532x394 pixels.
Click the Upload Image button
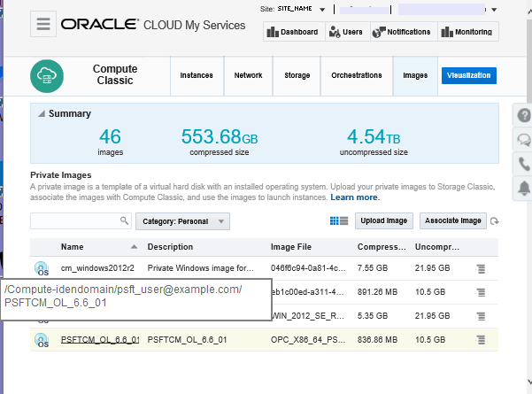[x=384, y=220]
